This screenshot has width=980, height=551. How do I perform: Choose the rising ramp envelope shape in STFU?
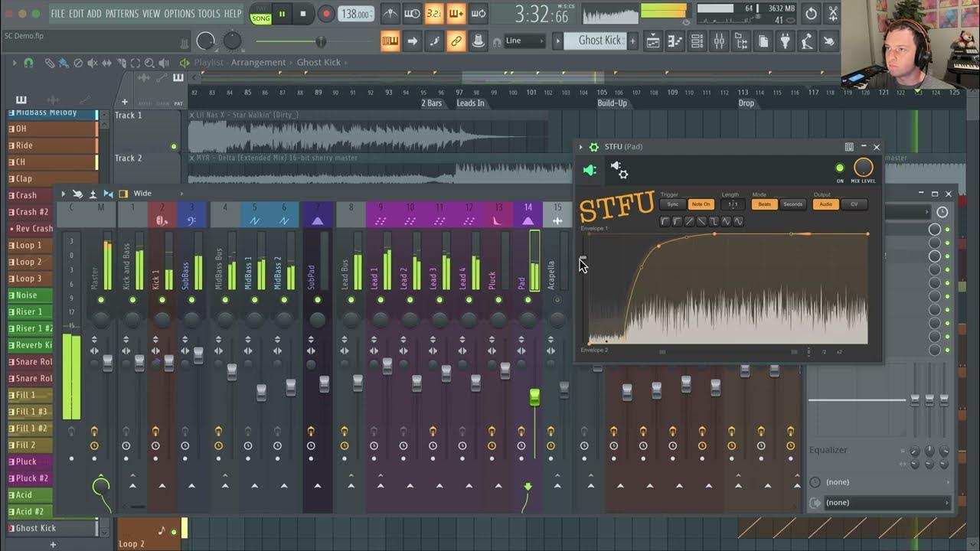pos(689,221)
